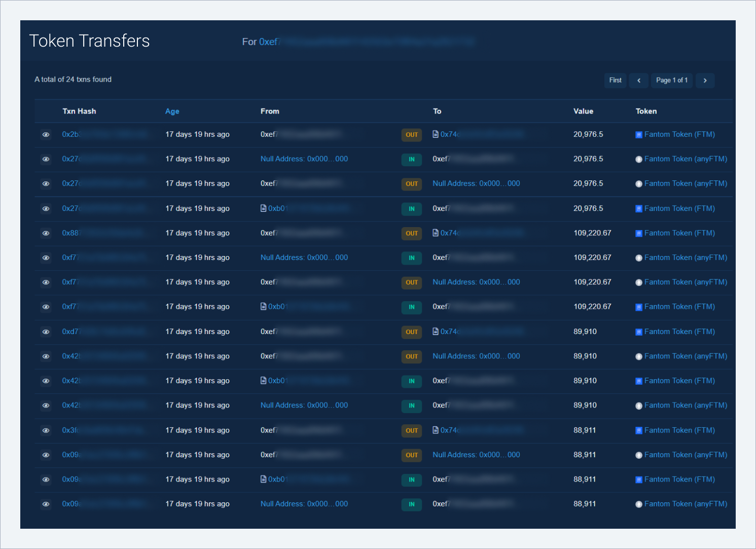Open Null Address sender in 89,910 row
The image size is (756, 549).
(304, 406)
